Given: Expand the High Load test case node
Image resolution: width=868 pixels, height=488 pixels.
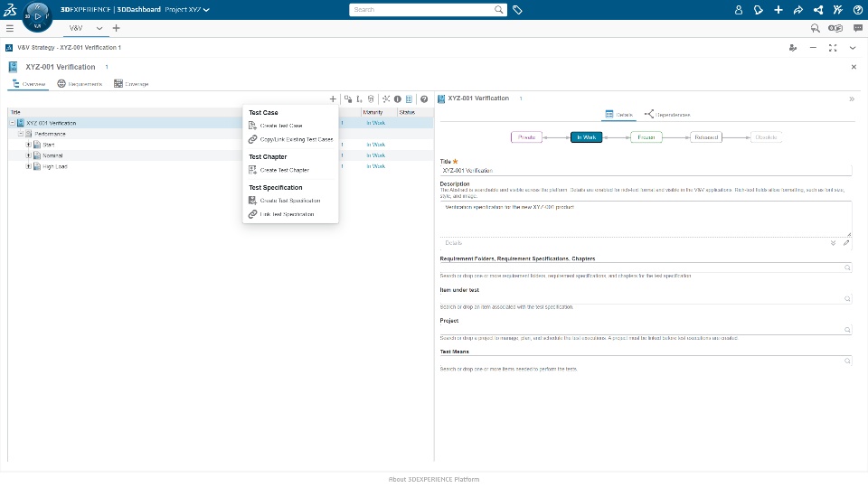Looking at the screenshot, I should tap(28, 166).
